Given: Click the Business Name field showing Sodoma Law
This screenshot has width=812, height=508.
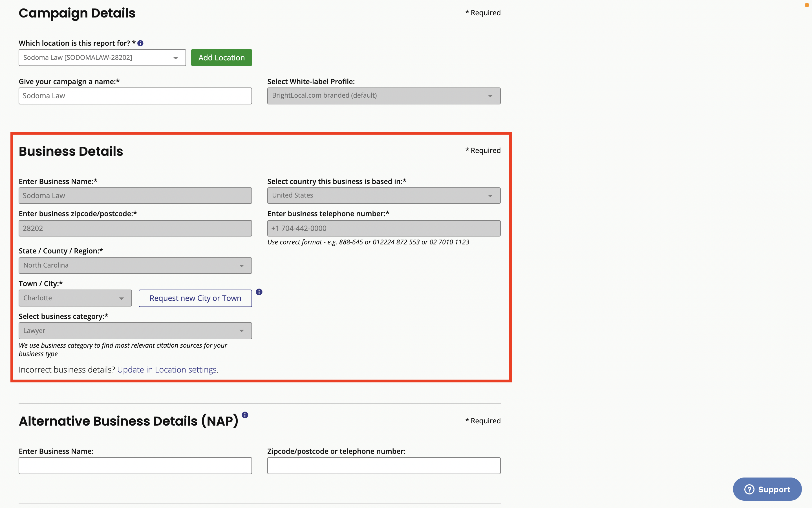Looking at the screenshot, I should (135, 196).
